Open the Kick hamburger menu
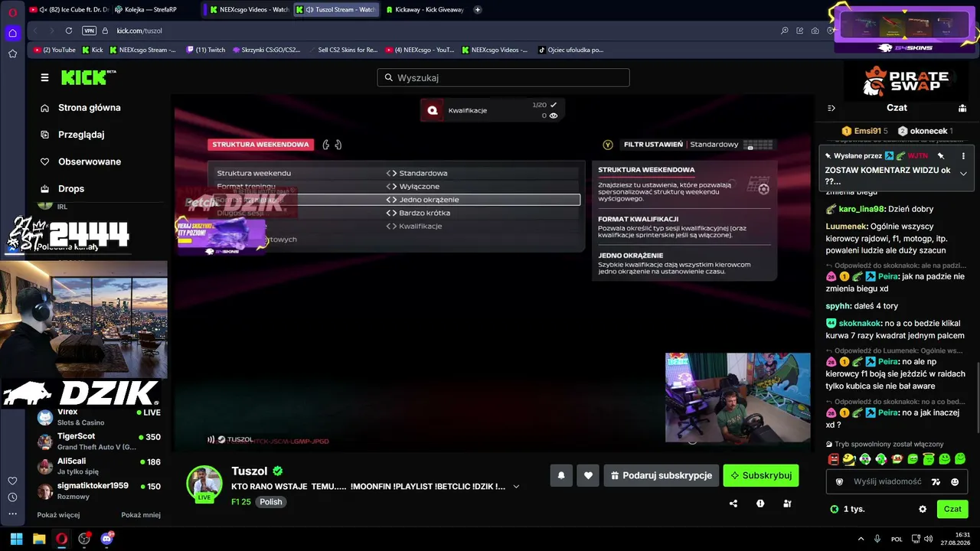The image size is (980, 551). tap(44, 77)
